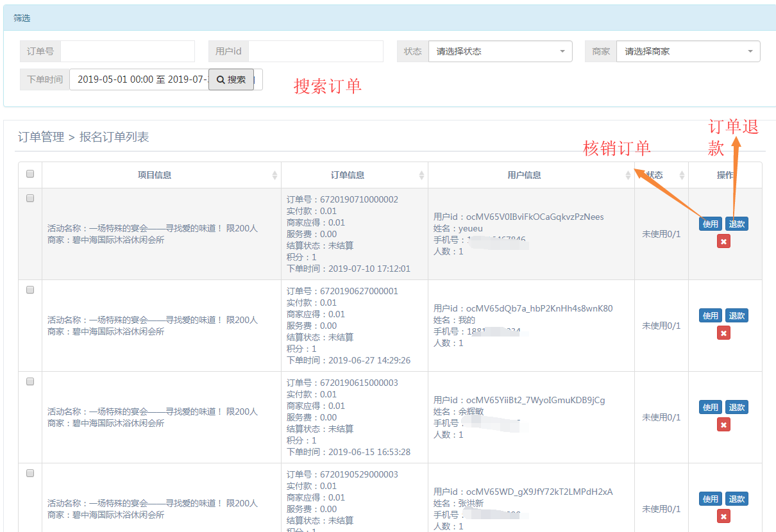Click the red delete icon for order 6720190529000003
776x532 pixels.
[x=723, y=516]
